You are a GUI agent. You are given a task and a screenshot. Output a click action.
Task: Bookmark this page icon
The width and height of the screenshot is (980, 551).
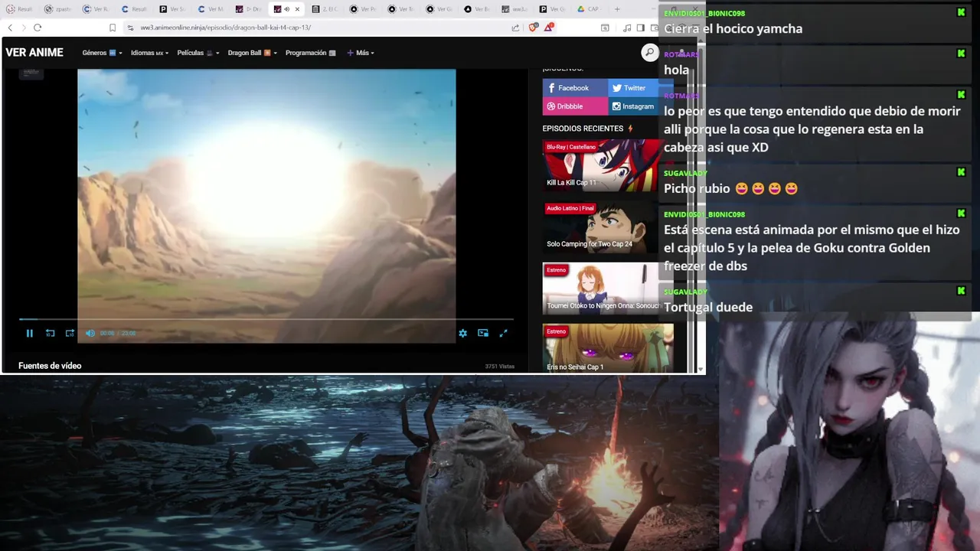[113, 28]
